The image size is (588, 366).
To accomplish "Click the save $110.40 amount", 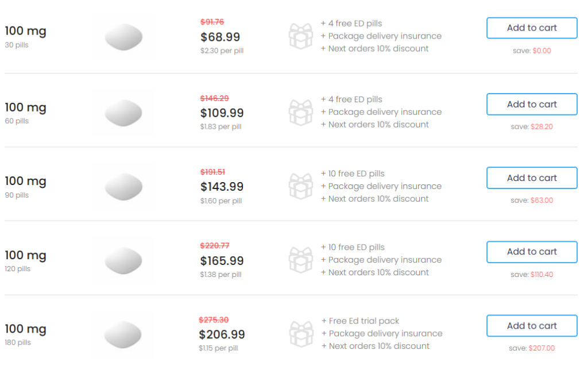I will 541,275.
